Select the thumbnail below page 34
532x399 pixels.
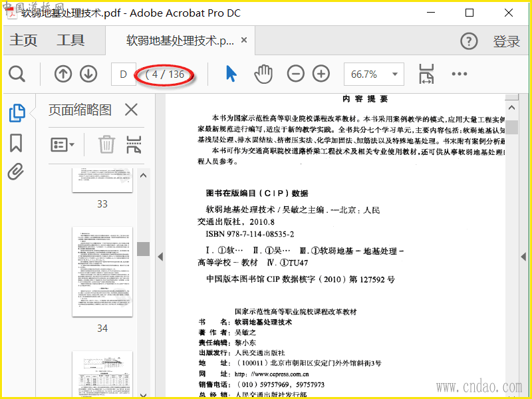[102, 374]
